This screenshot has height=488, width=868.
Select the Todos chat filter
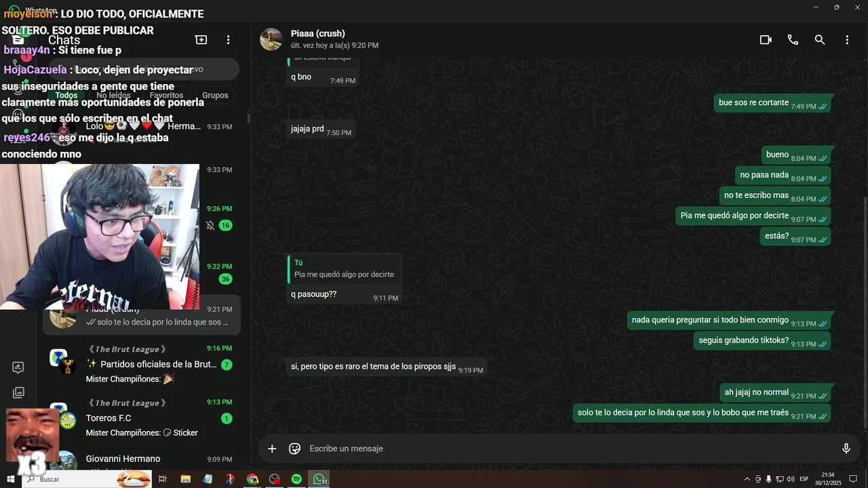(x=66, y=95)
